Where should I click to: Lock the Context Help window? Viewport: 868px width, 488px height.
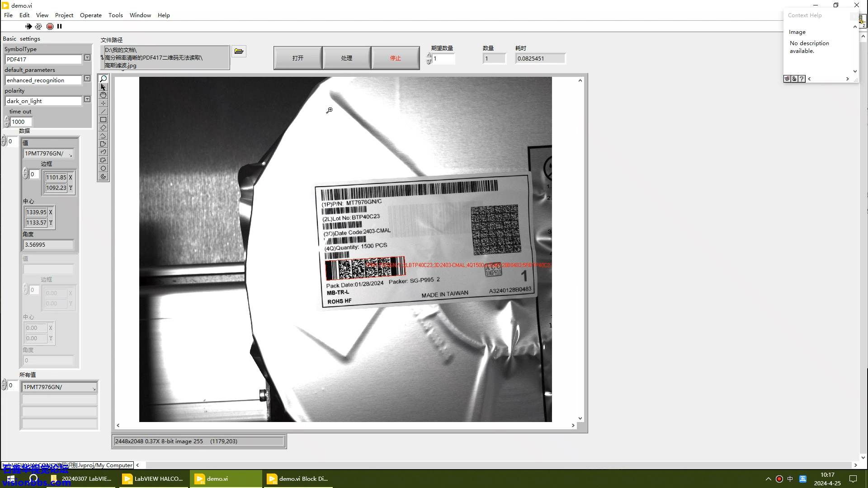[794, 79]
